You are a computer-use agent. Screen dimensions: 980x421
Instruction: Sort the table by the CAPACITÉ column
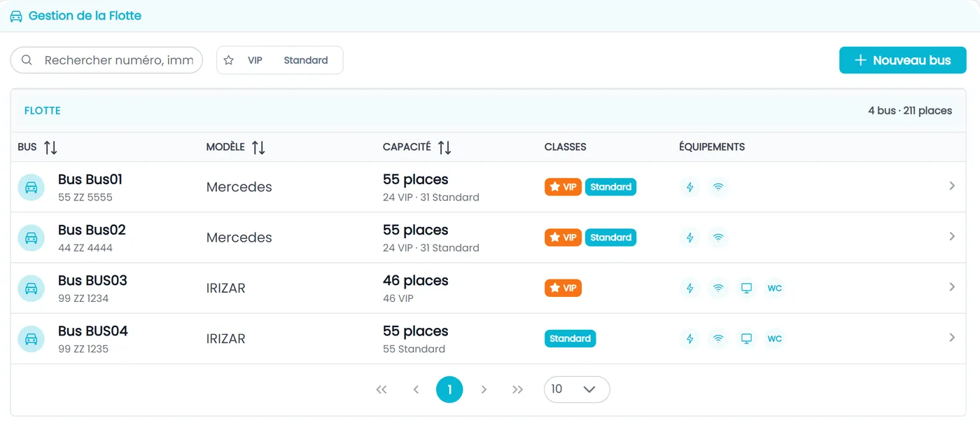[444, 147]
